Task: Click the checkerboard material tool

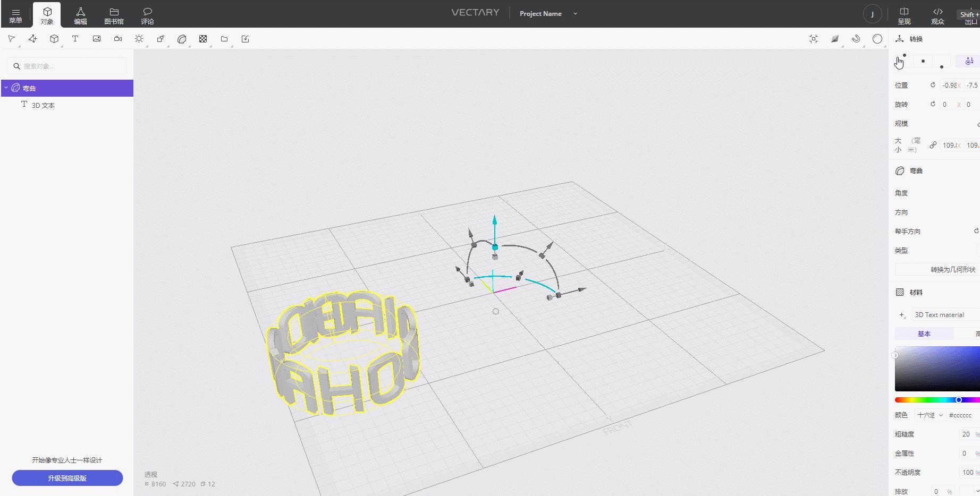Action: tap(203, 39)
